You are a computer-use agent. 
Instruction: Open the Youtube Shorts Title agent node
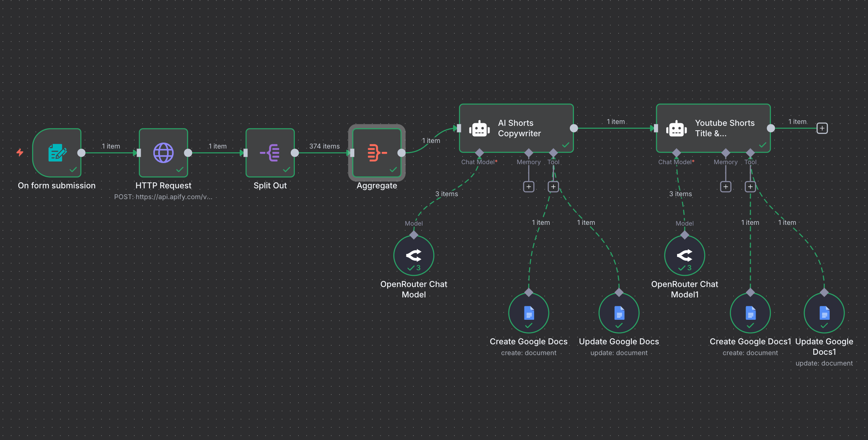713,128
